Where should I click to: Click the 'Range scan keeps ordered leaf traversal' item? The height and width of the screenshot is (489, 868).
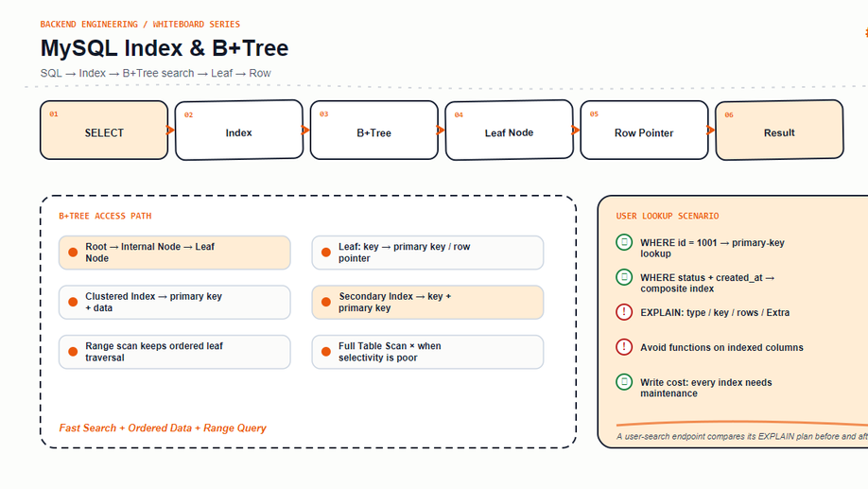coord(175,352)
